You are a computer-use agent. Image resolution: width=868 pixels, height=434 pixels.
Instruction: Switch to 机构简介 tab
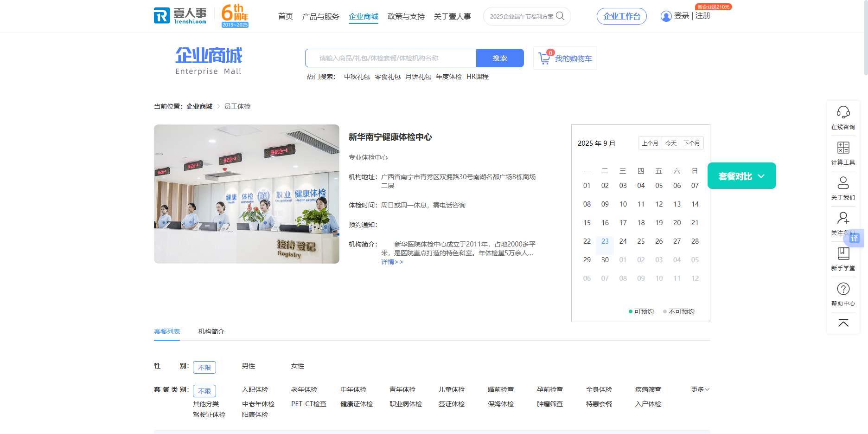tap(211, 331)
